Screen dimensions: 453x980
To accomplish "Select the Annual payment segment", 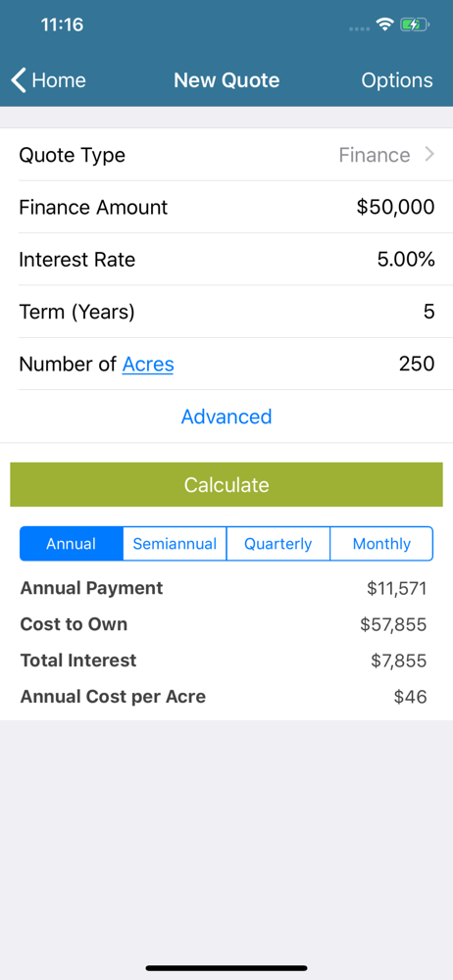I will 72,544.
